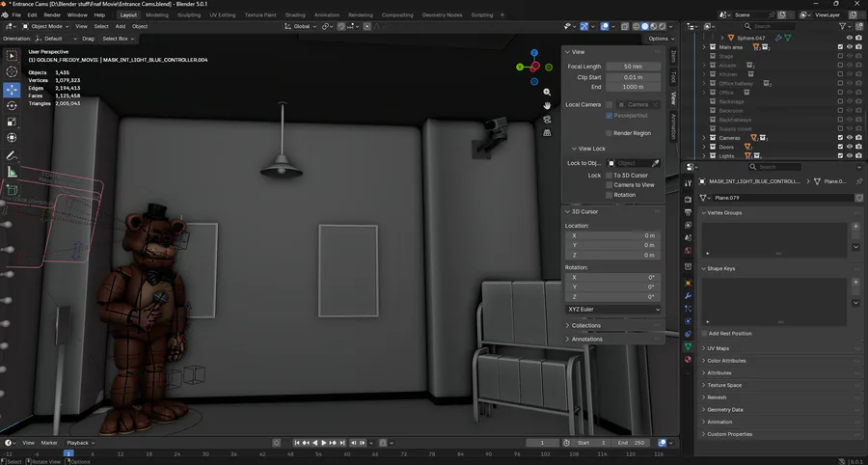Open the File menu
This screenshot has height=465, width=868.
16,14
